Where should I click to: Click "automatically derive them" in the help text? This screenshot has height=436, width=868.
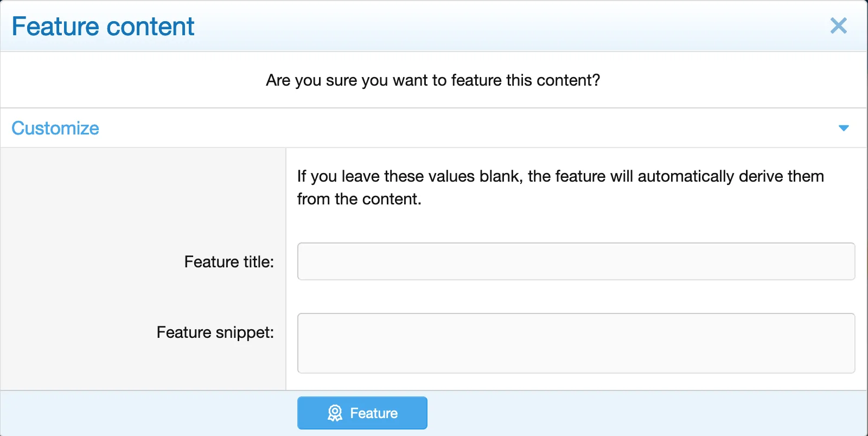click(x=731, y=176)
